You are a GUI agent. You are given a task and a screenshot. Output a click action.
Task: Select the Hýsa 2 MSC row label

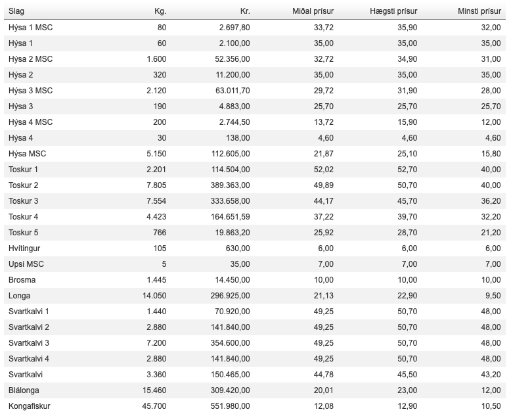30,58
